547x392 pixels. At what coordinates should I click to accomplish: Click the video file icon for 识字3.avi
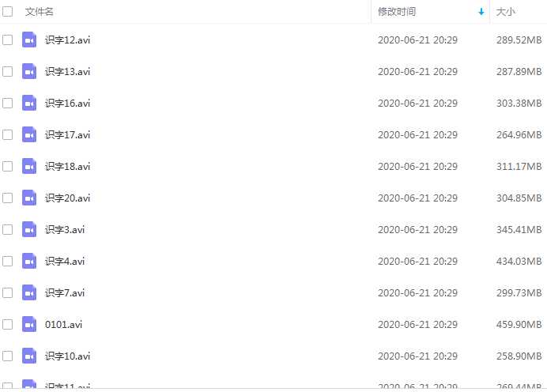click(x=29, y=229)
